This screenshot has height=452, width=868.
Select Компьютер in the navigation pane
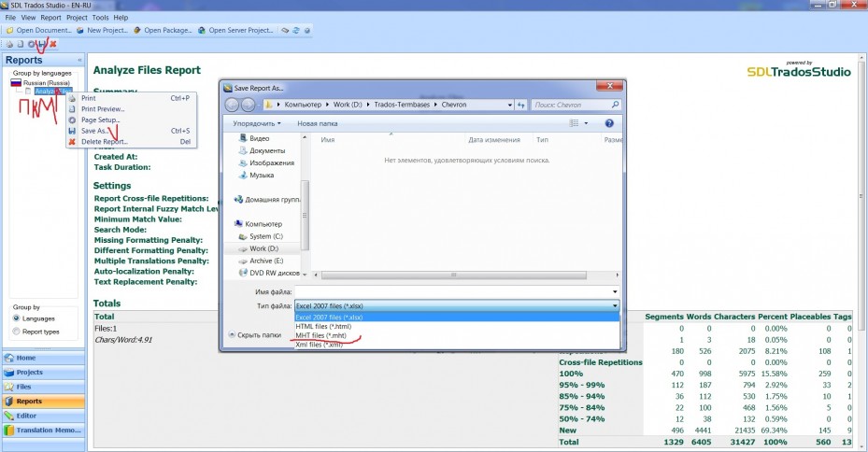click(x=258, y=224)
